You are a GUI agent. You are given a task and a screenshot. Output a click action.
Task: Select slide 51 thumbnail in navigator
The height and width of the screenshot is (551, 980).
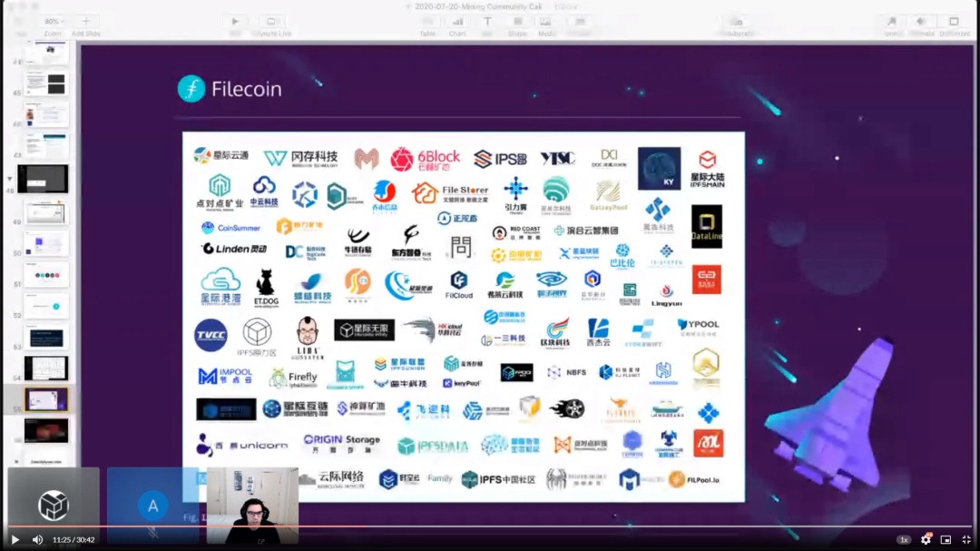click(x=46, y=275)
